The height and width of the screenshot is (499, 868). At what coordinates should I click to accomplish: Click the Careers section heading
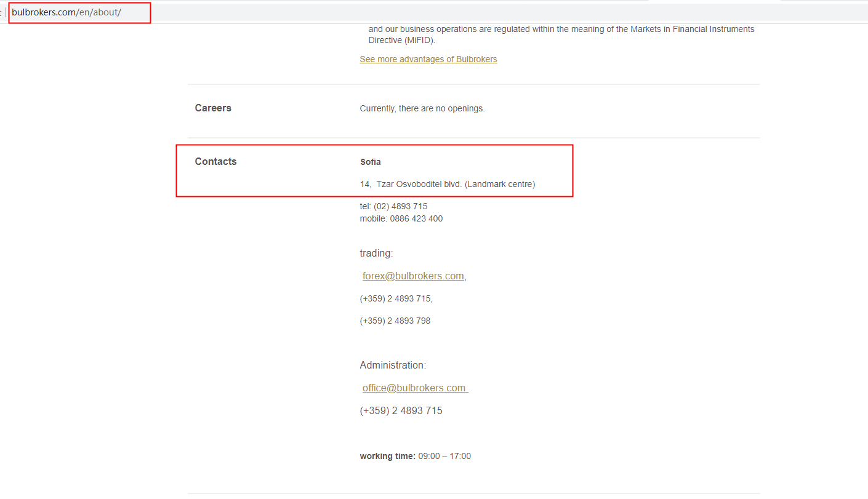213,108
